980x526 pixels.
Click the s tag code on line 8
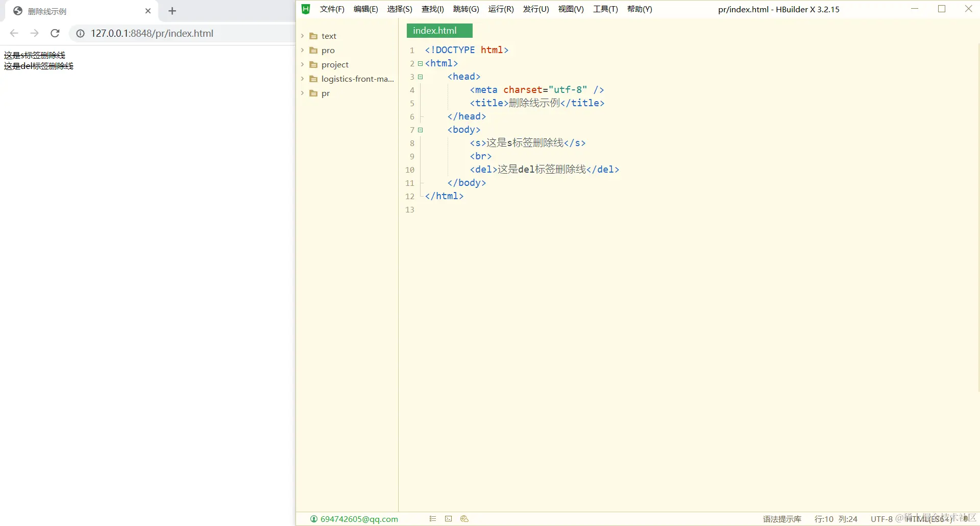tap(528, 143)
